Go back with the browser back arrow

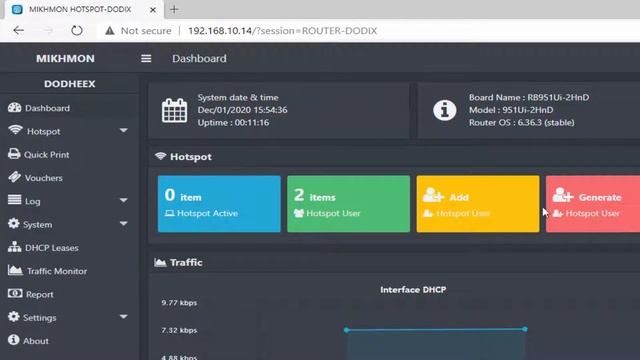[19, 31]
